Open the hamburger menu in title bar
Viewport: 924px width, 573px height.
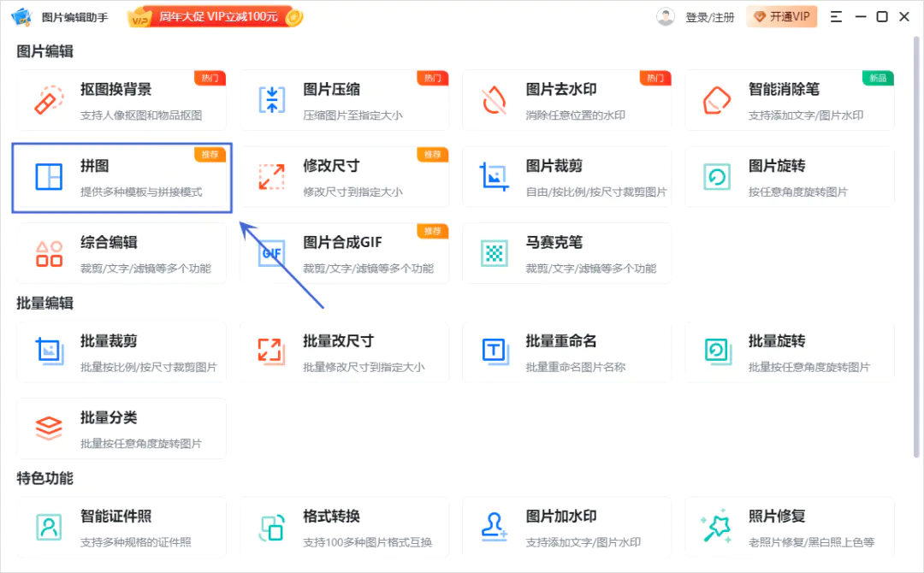coord(836,17)
